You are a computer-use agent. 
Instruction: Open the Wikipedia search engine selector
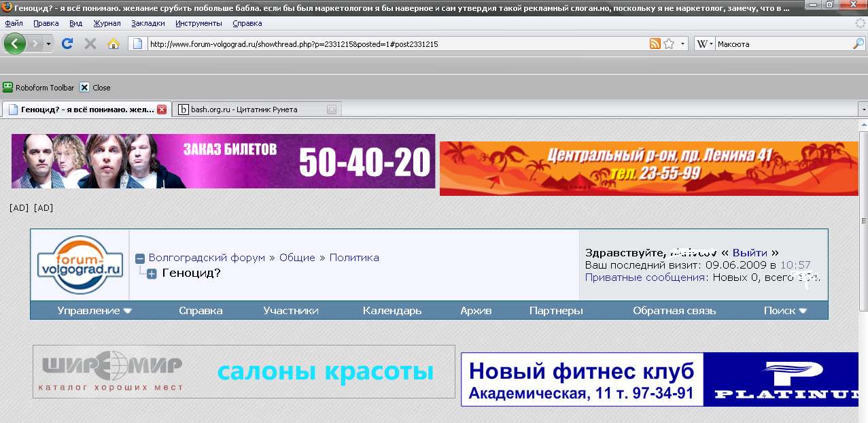point(704,44)
